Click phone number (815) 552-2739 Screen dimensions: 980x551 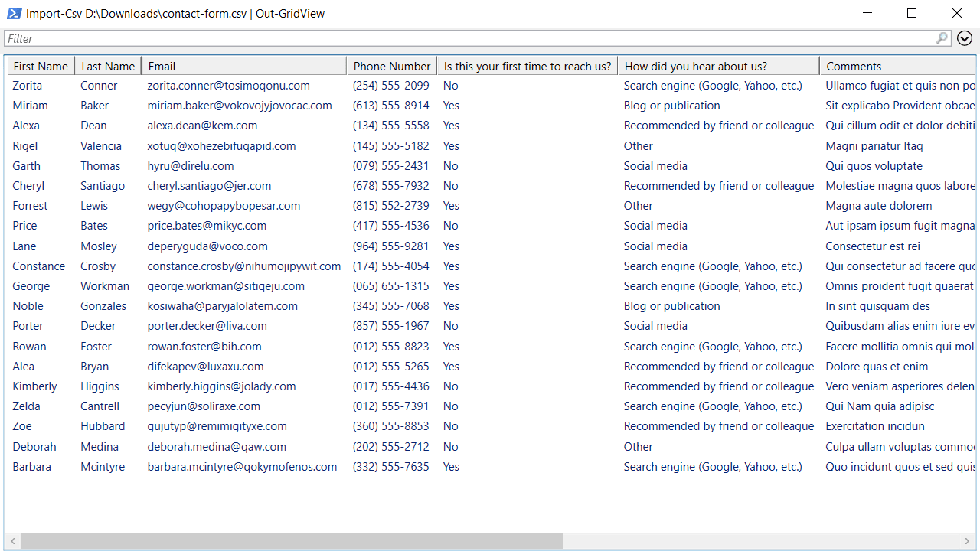click(390, 206)
